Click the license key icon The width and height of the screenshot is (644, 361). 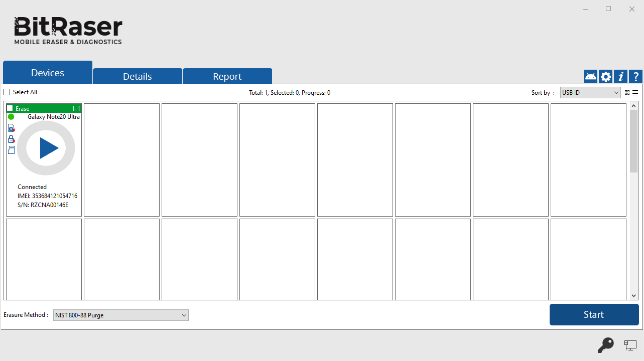point(605,345)
